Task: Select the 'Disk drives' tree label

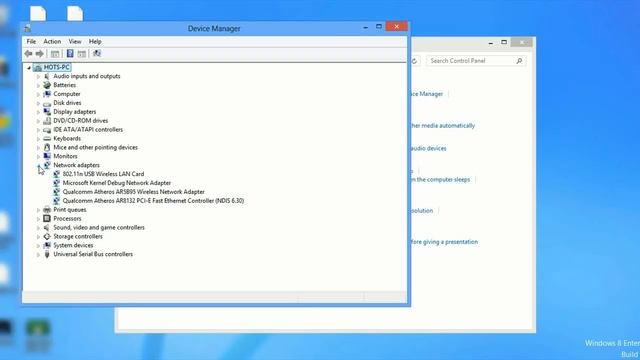Action: 67,103
